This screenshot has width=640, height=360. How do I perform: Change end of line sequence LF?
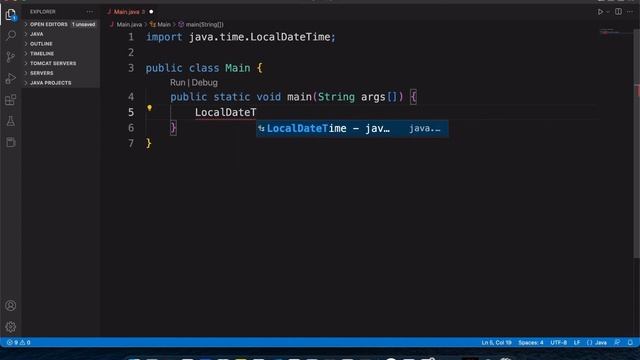[577, 342]
